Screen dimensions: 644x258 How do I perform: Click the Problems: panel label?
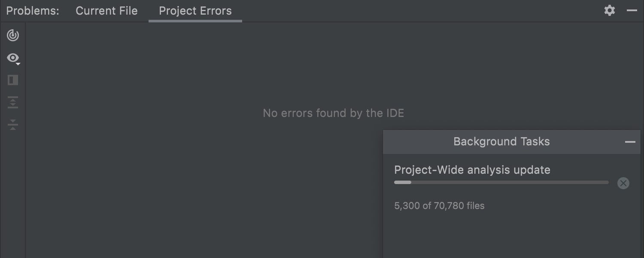tap(33, 11)
